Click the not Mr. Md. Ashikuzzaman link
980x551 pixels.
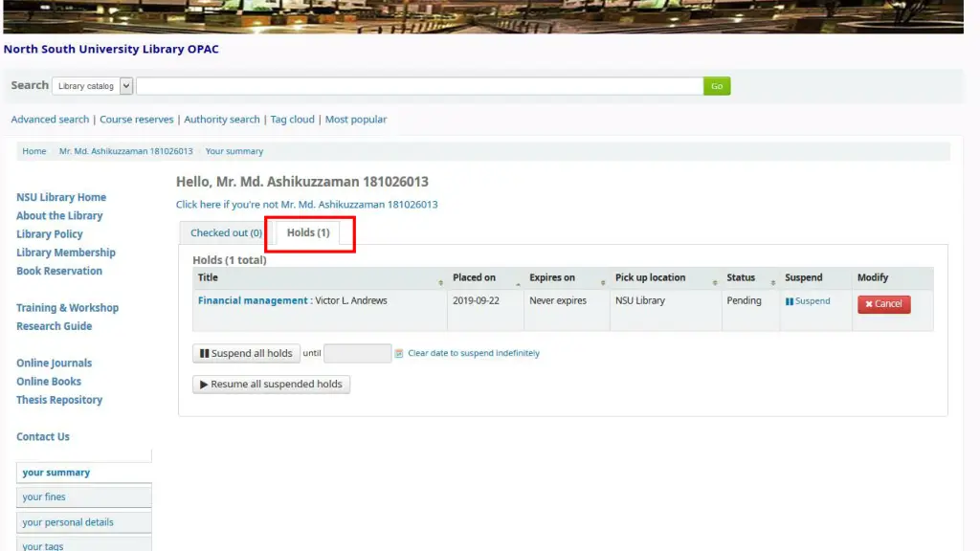[x=307, y=205]
